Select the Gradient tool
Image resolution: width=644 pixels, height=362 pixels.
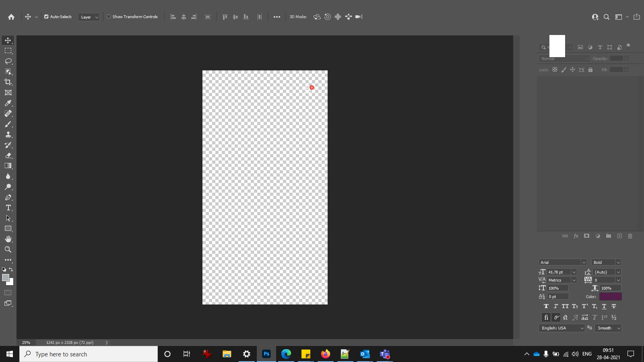click(8, 166)
